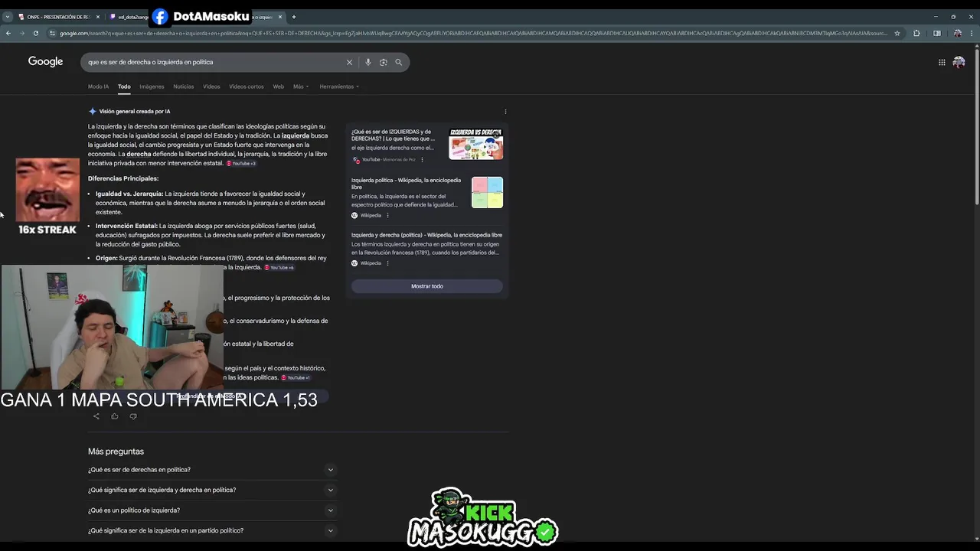The width and height of the screenshot is (980, 551).
Task: Select the Videos cortos results tab
Action: click(x=246, y=86)
